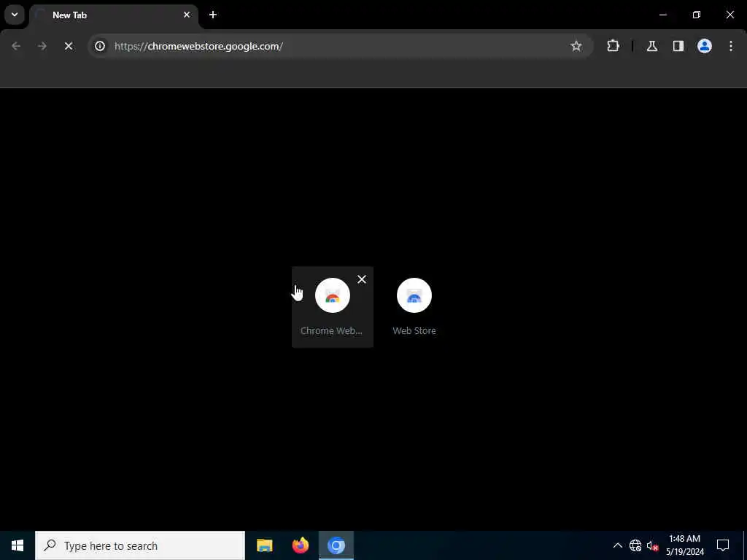The image size is (747, 560).
Task: Open File Explorer from the taskbar
Action: (x=264, y=545)
